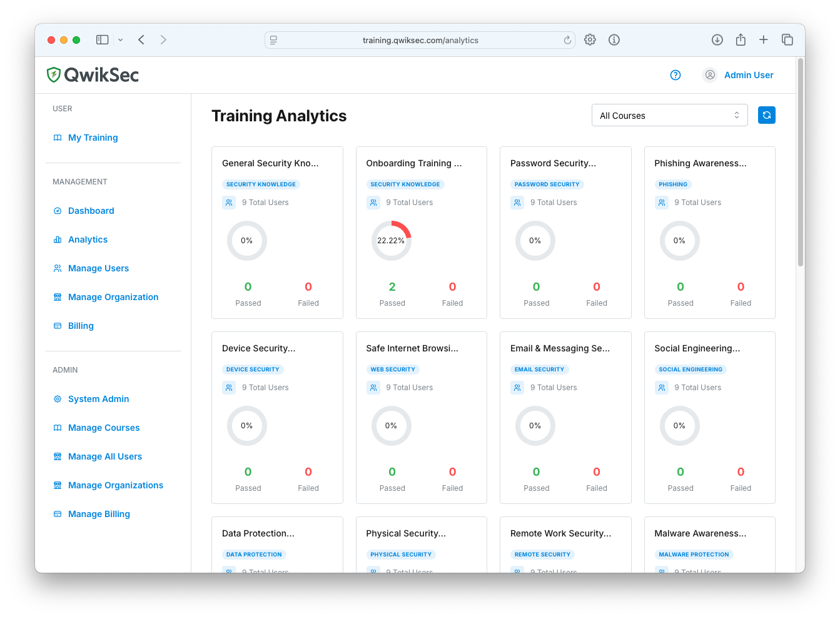Click the DATA PROTECTION tag
The width and height of the screenshot is (840, 619).
click(254, 555)
